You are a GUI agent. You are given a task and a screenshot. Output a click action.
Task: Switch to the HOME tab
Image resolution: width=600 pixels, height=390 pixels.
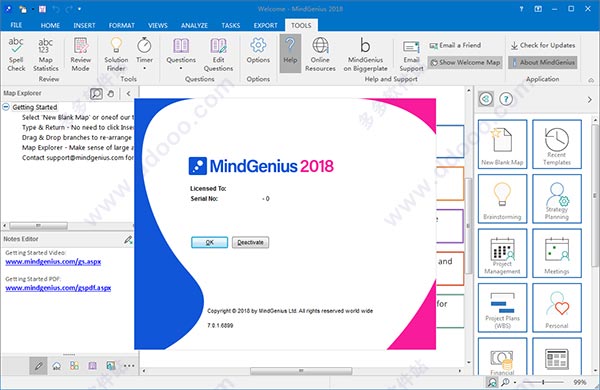50,25
